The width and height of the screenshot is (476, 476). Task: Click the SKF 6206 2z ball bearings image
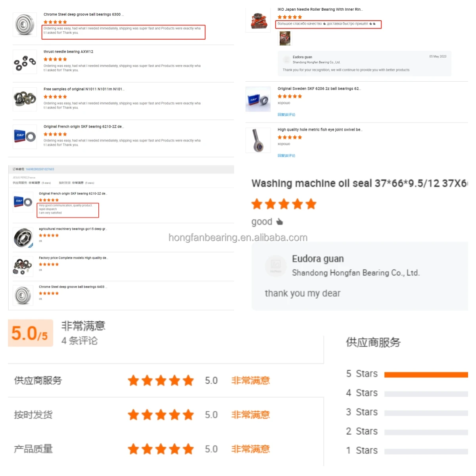(x=258, y=99)
